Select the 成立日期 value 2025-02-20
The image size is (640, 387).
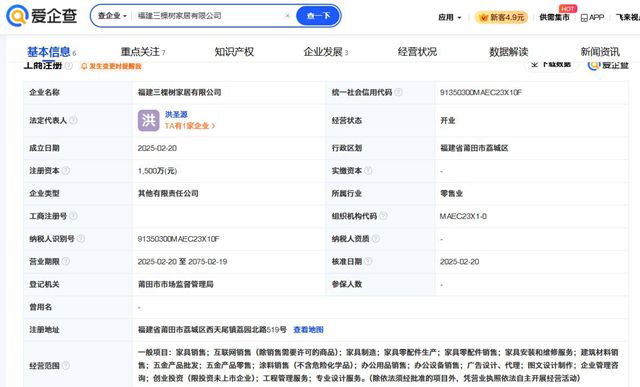157,148
